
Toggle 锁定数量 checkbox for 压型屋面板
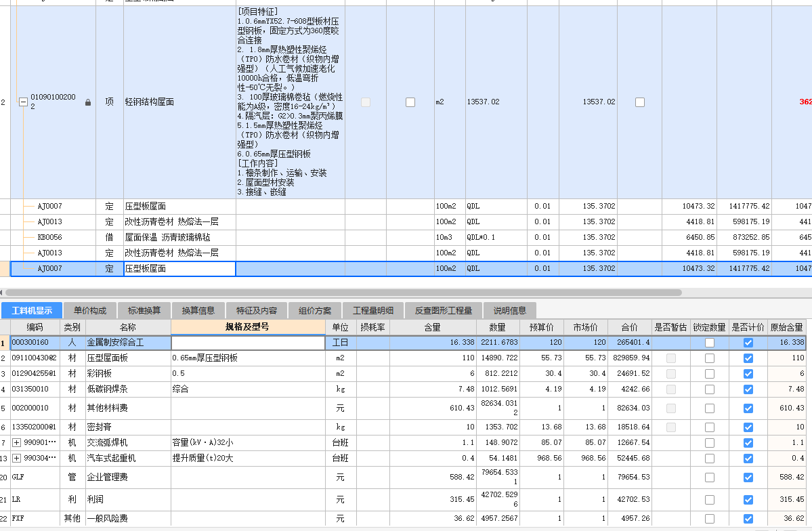pyautogui.click(x=710, y=358)
